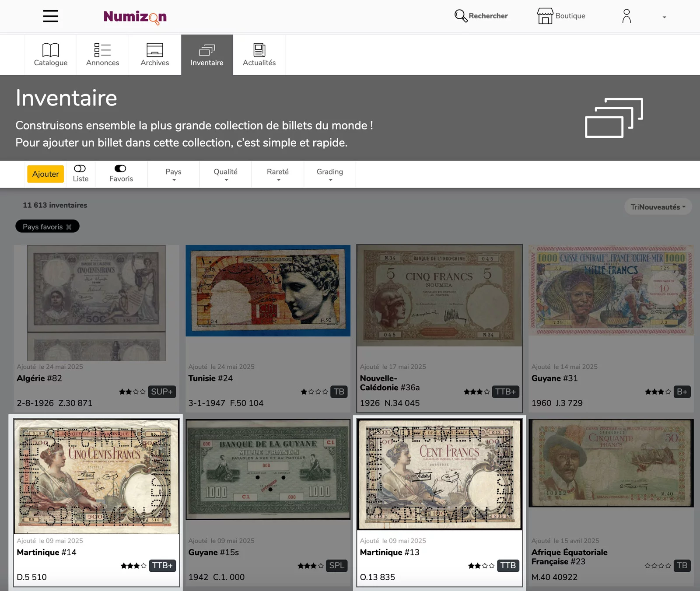Image resolution: width=700 pixels, height=591 pixels.
Task: Click the rarity stars on Tunisie #24
Action: (314, 392)
